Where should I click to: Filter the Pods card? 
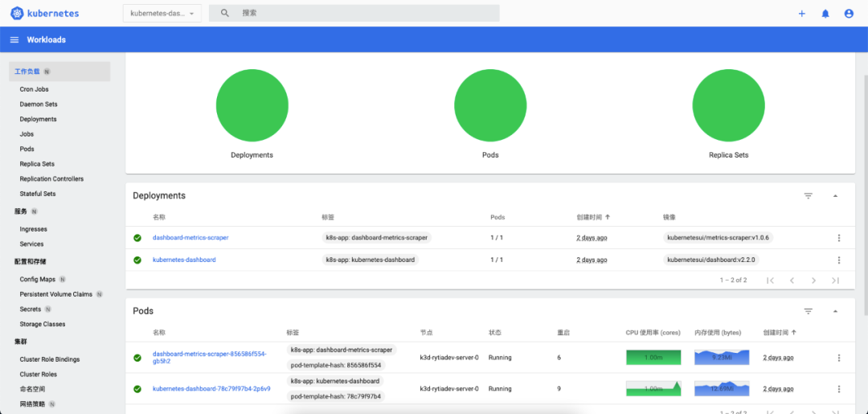(809, 311)
